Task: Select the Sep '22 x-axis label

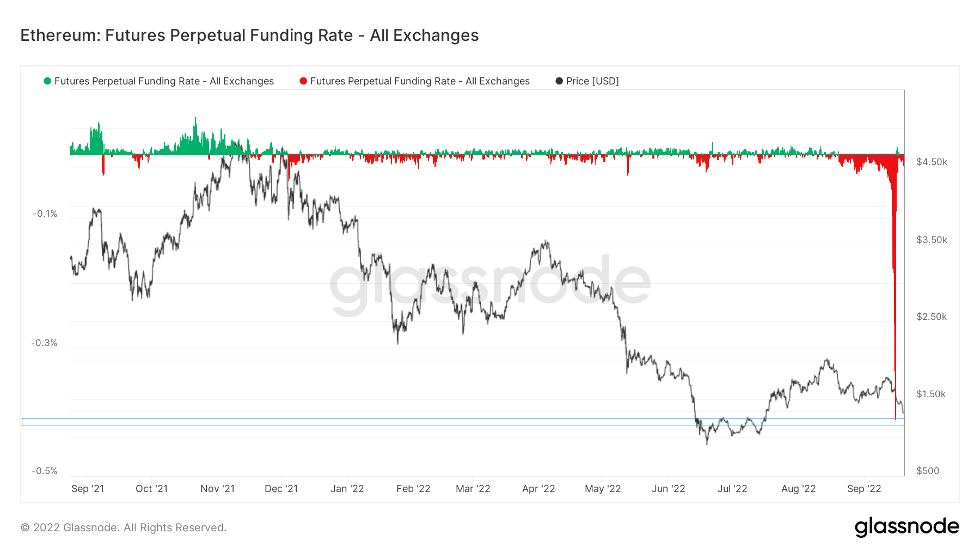Action: [x=863, y=489]
